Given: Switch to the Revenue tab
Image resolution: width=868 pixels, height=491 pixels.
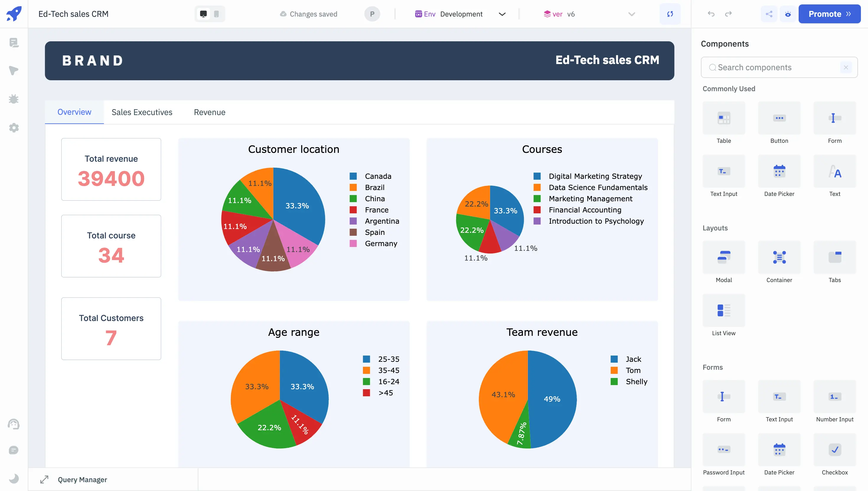Looking at the screenshot, I should (210, 112).
